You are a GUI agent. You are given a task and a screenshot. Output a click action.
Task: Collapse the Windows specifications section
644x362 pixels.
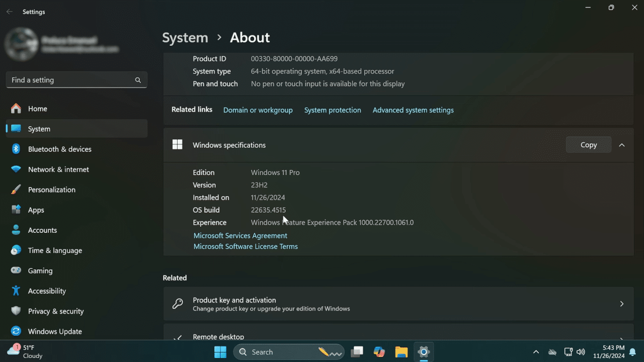click(622, 145)
